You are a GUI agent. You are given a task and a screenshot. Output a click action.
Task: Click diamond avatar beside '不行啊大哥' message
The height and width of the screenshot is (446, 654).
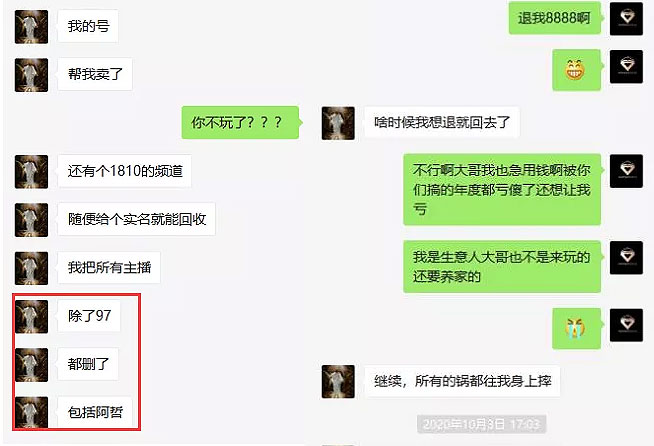[x=626, y=171]
